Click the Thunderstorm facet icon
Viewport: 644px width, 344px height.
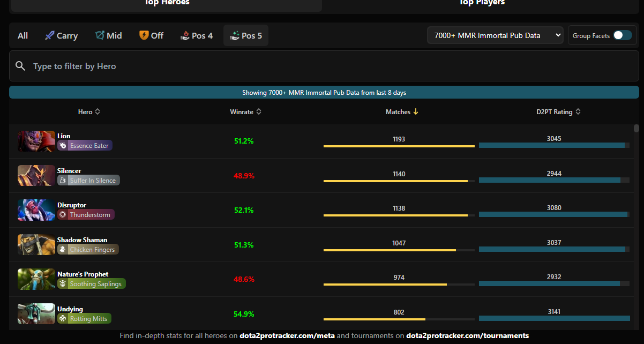click(63, 215)
